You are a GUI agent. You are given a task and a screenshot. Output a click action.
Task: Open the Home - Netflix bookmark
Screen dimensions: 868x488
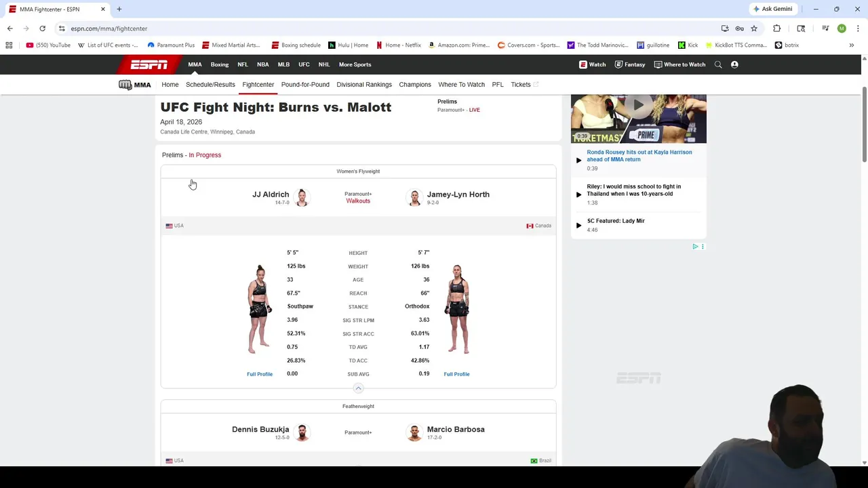pos(399,45)
